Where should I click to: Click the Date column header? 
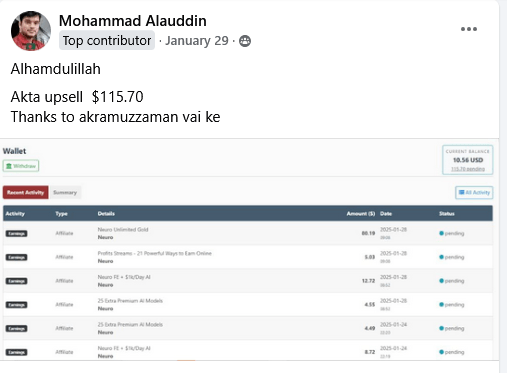tap(386, 214)
